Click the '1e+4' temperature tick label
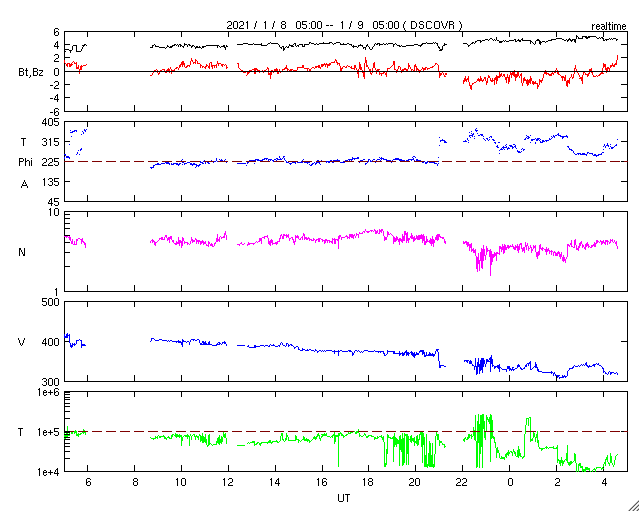640x512 pixels. pos(48,472)
